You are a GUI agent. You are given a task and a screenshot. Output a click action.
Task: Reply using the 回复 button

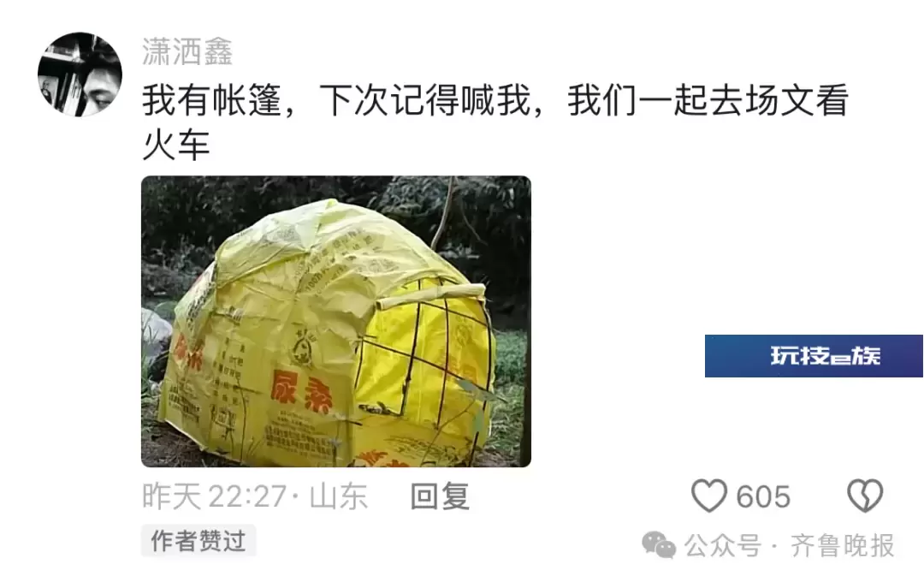(x=441, y=496)
